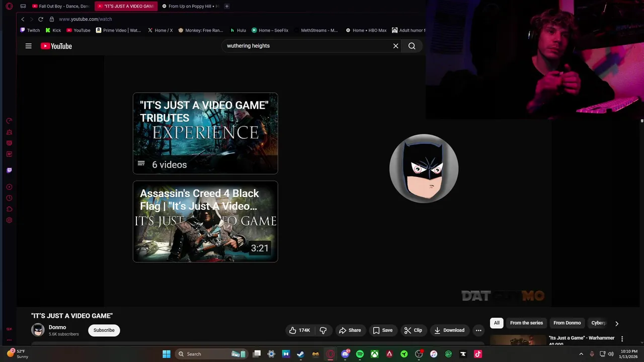Image resolution: width=644 pixels, height=362 pixels.
Task: Open the Hulu bookmark
Action: click(x=238, y=30)
